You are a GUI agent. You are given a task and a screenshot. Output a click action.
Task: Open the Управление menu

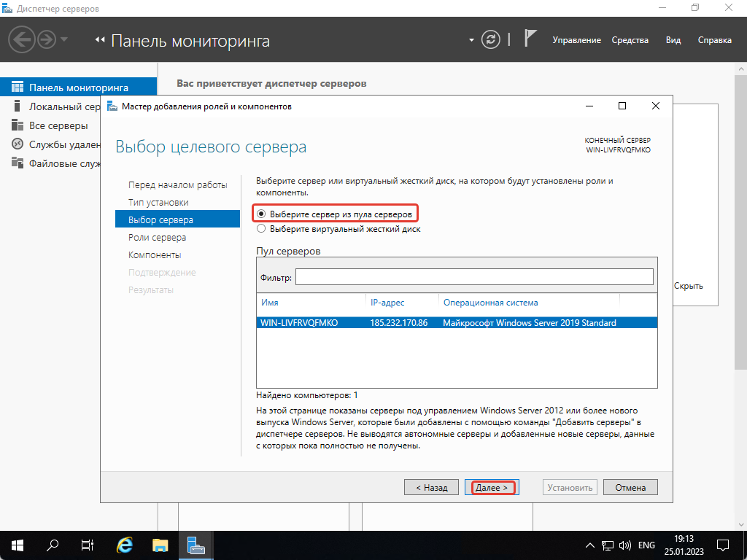[577, 40]
